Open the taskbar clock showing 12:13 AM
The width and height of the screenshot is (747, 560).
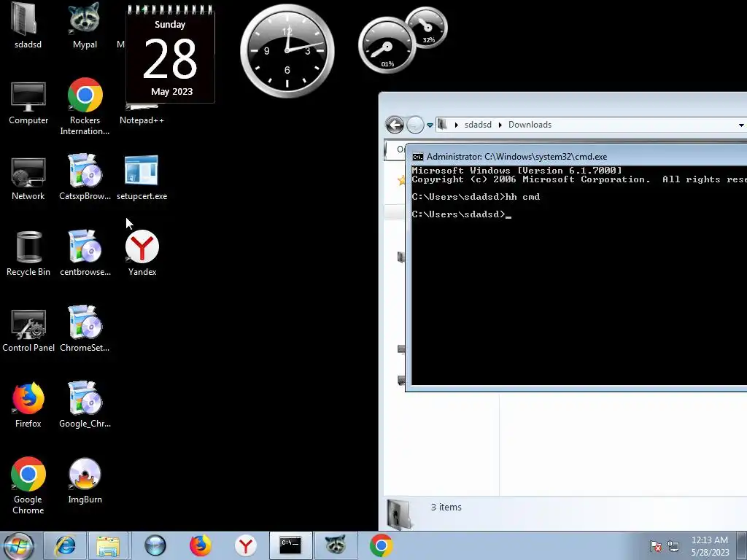coord(710,546)
